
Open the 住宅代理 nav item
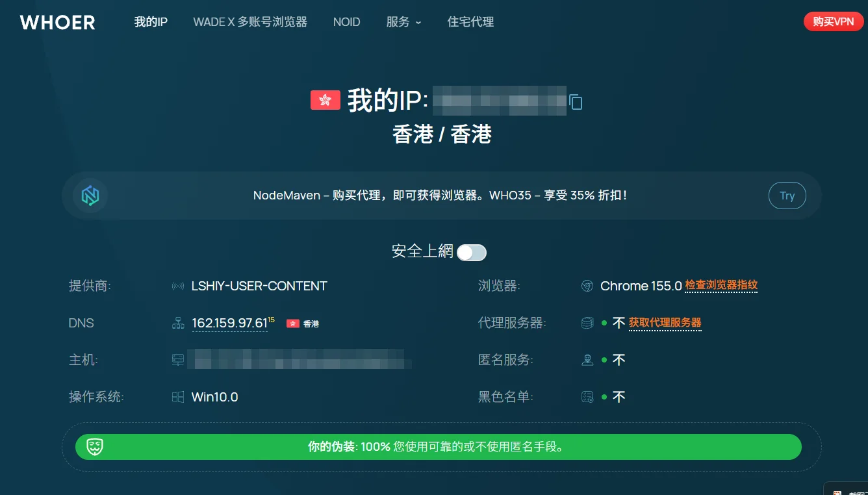point(470,22)
